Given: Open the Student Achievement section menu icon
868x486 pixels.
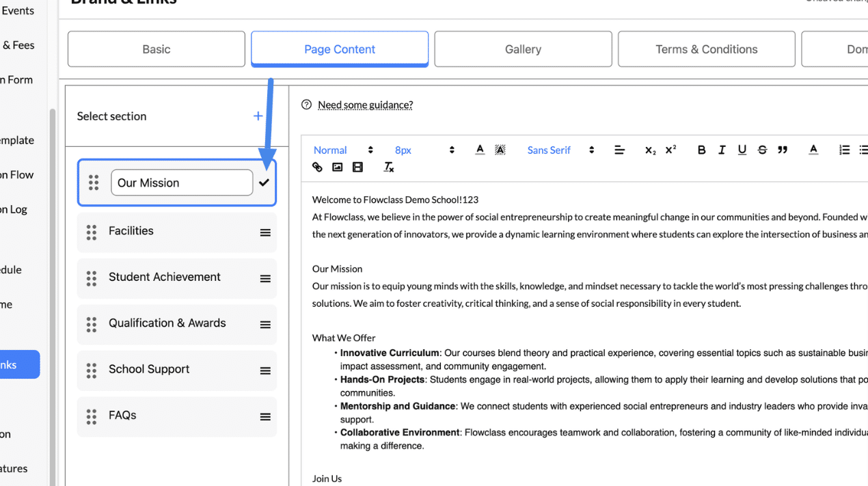Looking at the screenshot, I should click(x=265, y=279).
